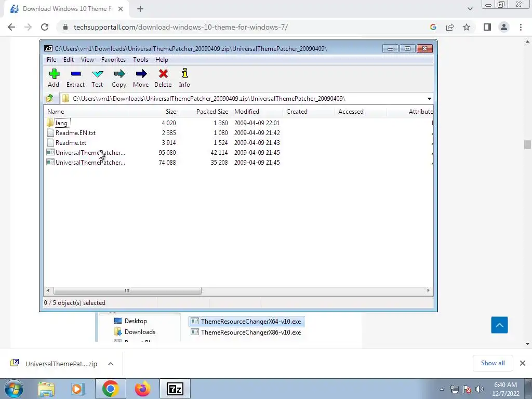The width and height of the screenshot is (532, 399).
Task: Sort by the Name column header
Action: click(86, 112)
